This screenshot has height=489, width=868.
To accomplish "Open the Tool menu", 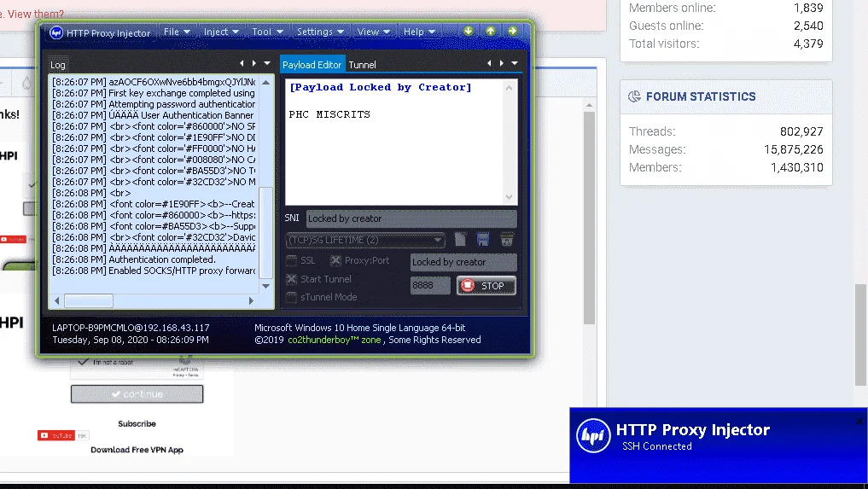I will [267, 32].
